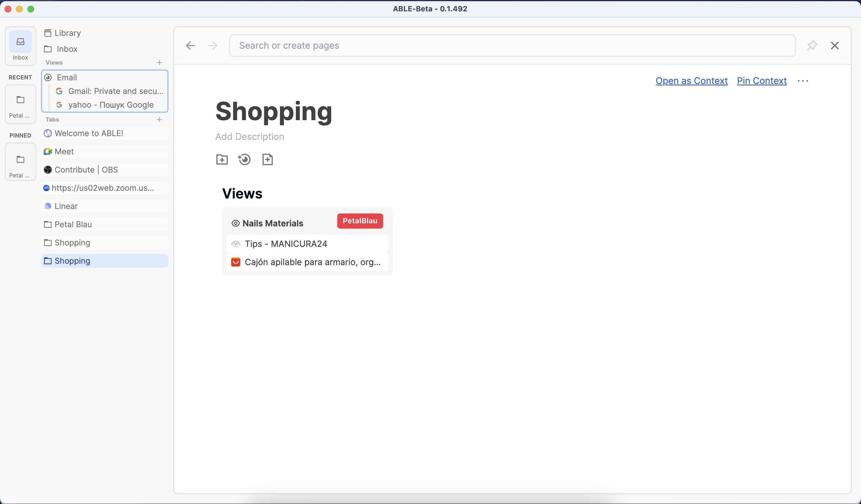The width and height of the screenshot is (861, 504).
Task: Close the Shopping panel with X
Action: [x=834, y=46]
